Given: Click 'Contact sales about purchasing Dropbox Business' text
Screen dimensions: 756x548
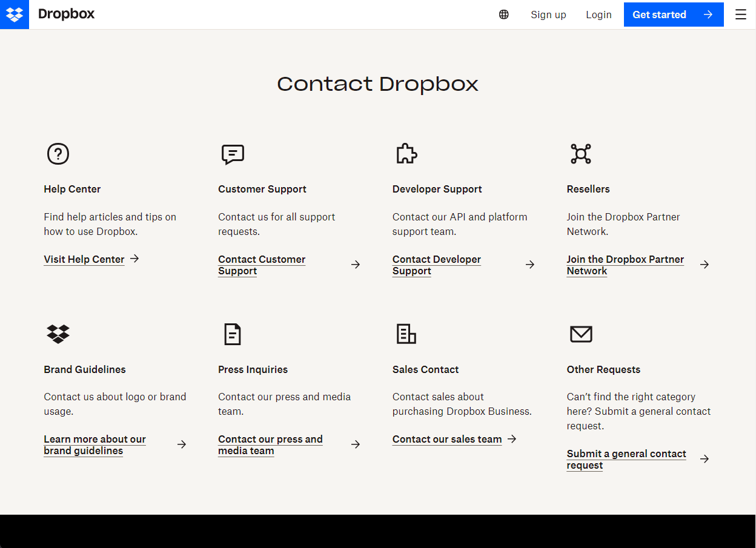Looking at the screenshot, I should 462,404.
